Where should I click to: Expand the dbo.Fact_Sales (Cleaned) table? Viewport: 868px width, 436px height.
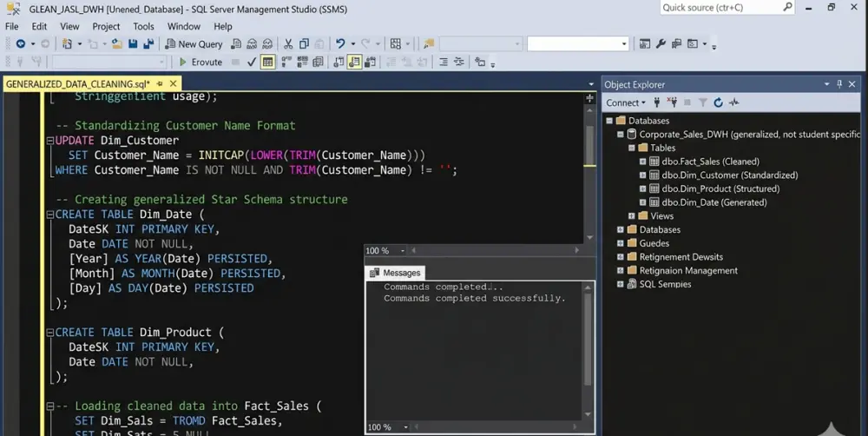642,162
